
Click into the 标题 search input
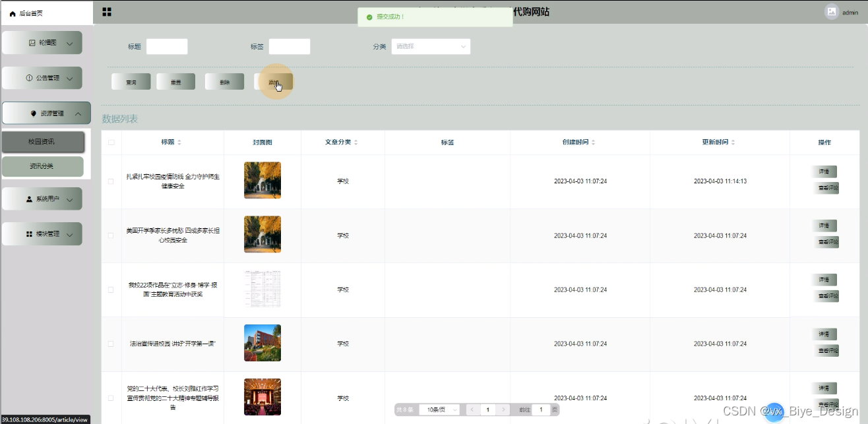tap(167, 47)
